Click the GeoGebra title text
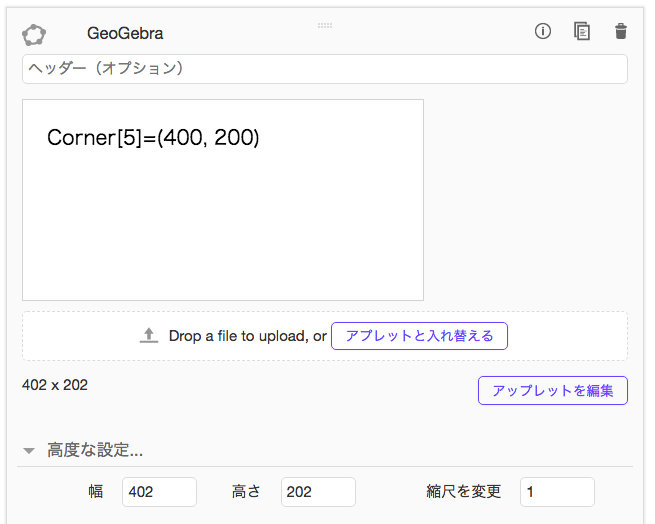The height and width of the screenshot is (524, 655). 125,33
